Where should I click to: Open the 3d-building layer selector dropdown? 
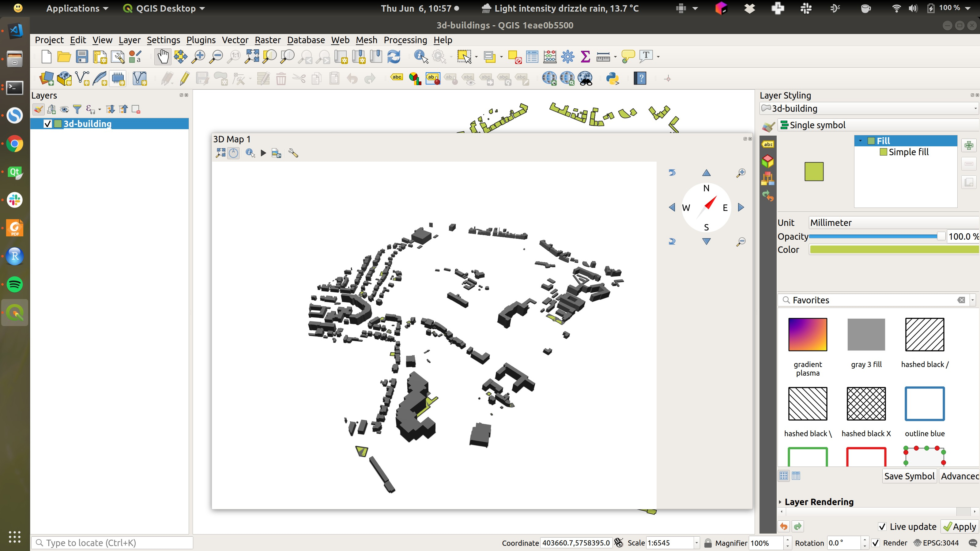tap(869, 109)
